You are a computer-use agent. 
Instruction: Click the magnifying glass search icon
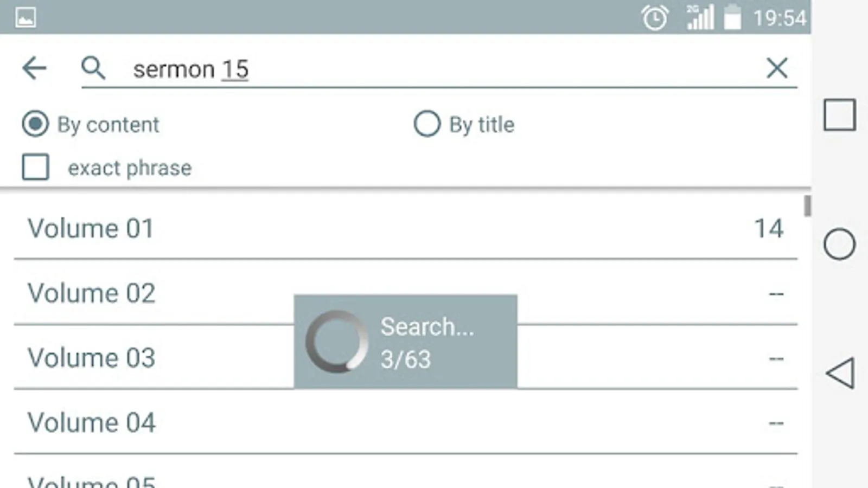point(93,69)
